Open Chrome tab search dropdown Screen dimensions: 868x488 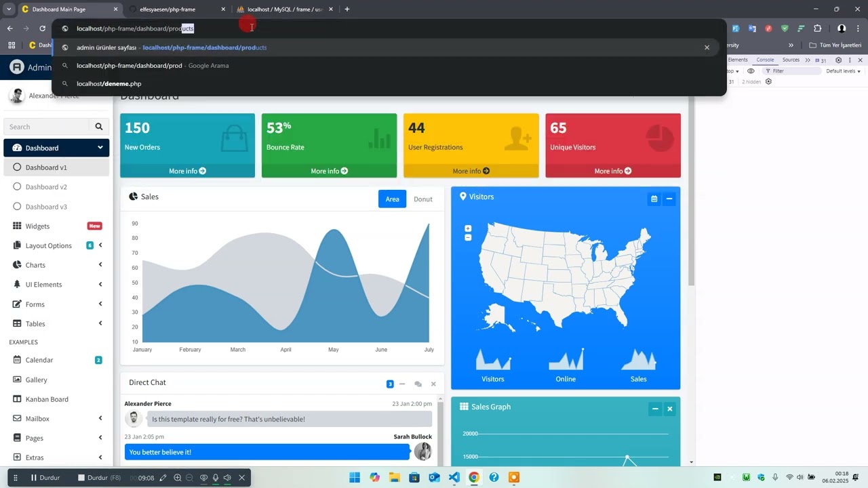(9, 9)
